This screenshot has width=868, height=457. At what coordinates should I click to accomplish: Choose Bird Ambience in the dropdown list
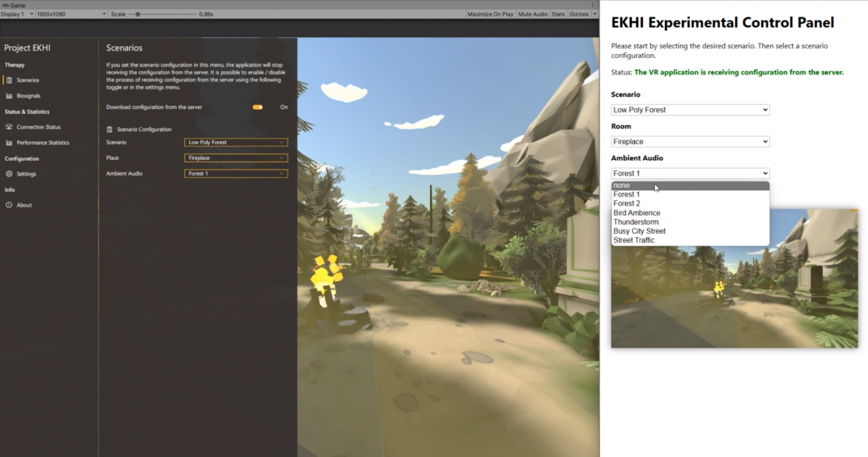click(636, 213)
